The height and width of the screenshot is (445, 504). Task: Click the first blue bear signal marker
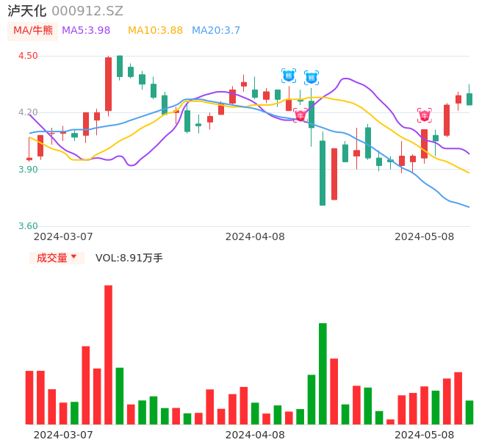coord(289,76)
